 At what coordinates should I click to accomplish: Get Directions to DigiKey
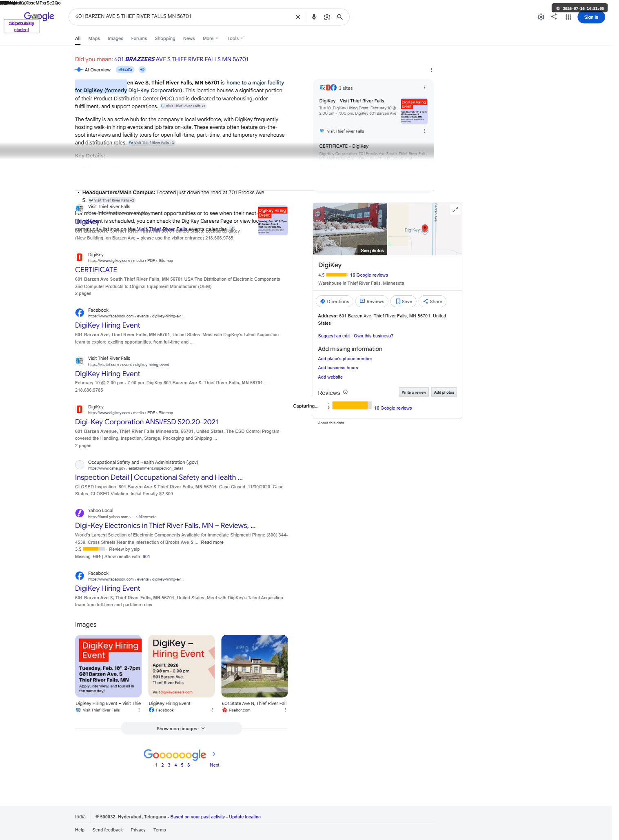(x=335, y=301)
